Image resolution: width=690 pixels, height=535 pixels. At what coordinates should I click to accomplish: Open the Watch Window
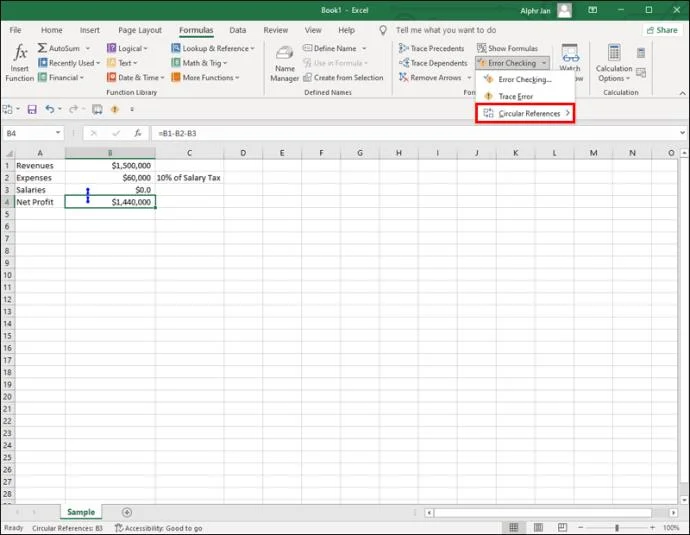pyautogui.click(x=570, y=57)
